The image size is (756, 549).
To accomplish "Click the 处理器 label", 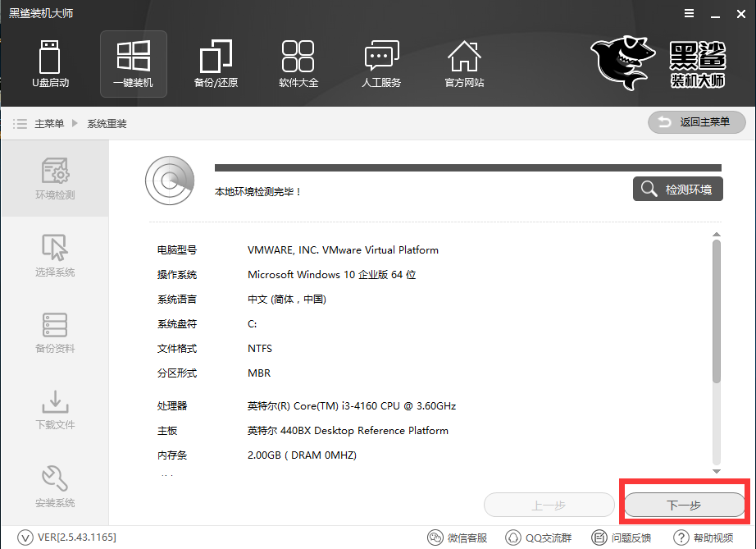I will click(172, 405).
